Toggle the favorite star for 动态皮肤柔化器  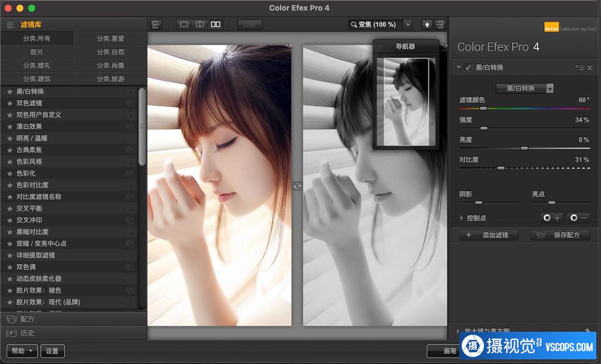(x=10, y=279)
